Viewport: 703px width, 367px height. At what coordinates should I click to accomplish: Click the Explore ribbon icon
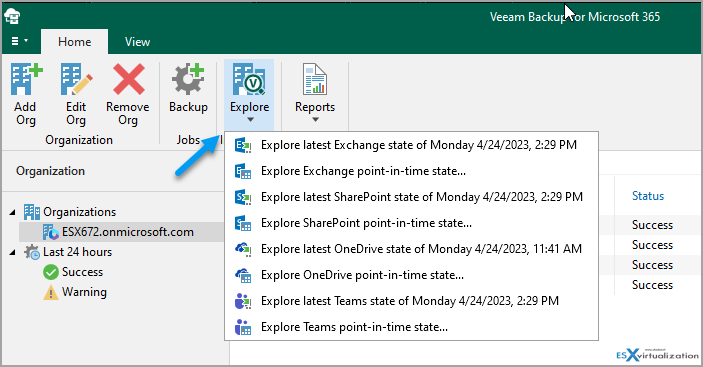[x=249, y=79]
